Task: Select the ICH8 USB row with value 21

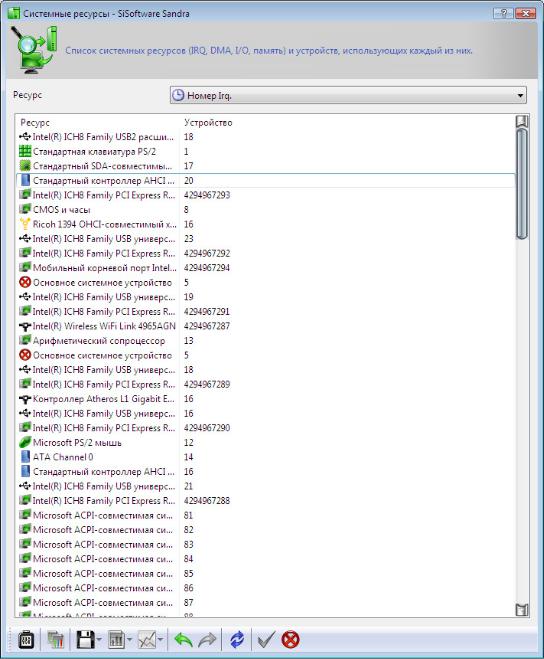Action: click(x=266, y=486)
